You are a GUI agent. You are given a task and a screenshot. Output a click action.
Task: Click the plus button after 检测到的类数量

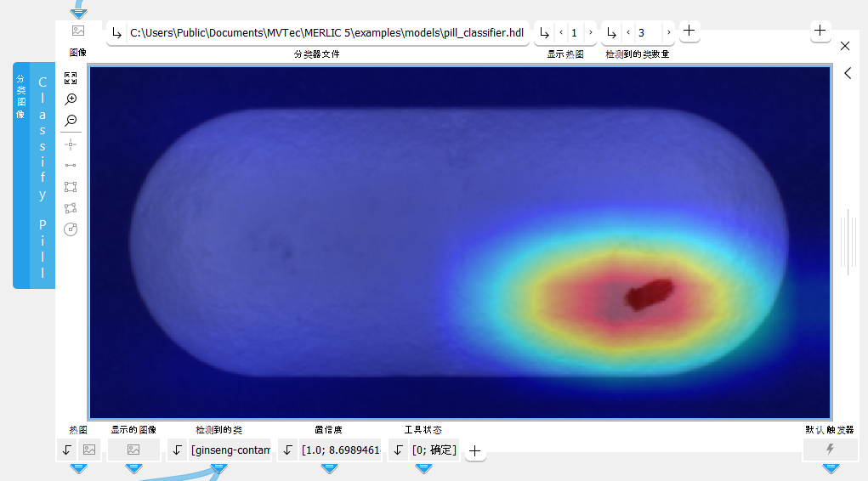coord(689,31)
